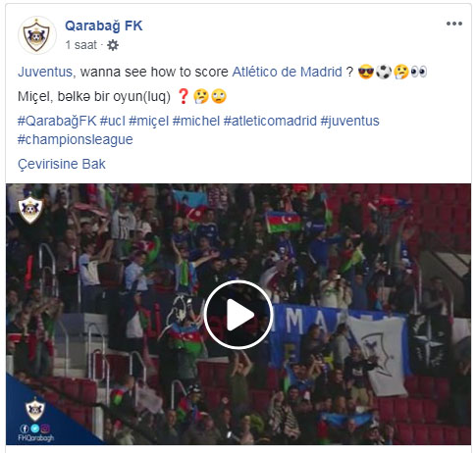This screenshot has height=453, width=476.
Task: Open the Juventus tagged page link
Action: pyautogui.click(x=45, y=72)
